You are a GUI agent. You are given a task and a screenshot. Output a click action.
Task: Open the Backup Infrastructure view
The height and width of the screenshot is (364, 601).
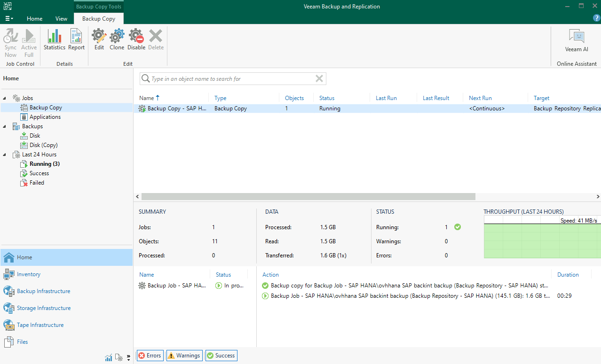click(43, 291)
